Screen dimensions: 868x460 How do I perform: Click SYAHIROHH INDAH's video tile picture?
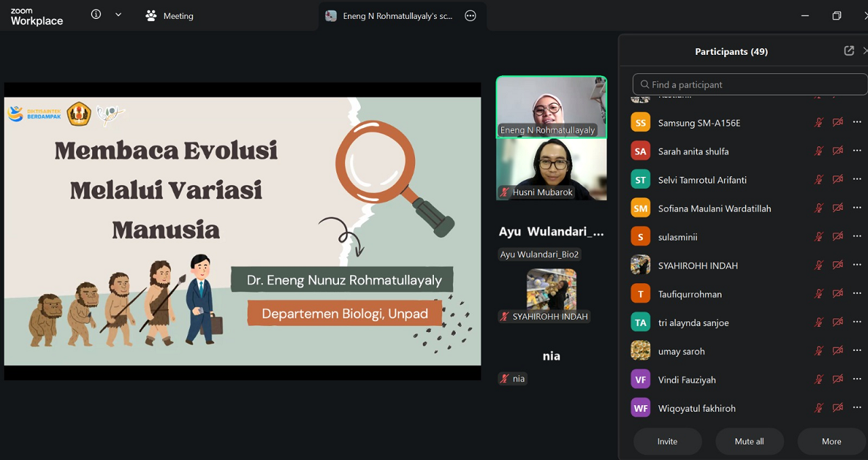pos(551,289)
